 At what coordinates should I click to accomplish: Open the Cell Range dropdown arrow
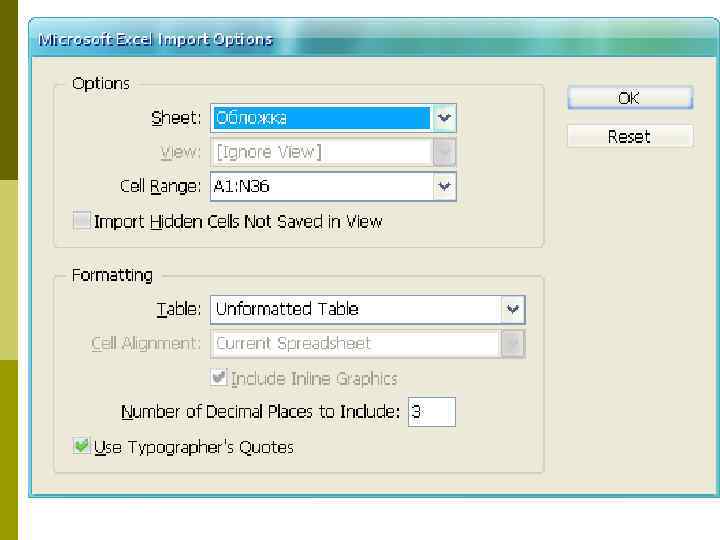[x=444, y=186]
